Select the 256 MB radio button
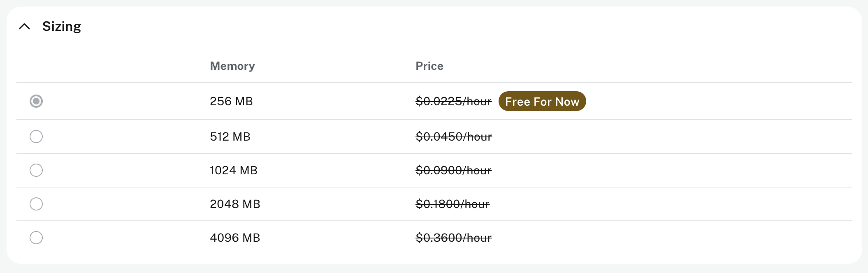This screenshot has width=868, height=273. coord(36,101)
